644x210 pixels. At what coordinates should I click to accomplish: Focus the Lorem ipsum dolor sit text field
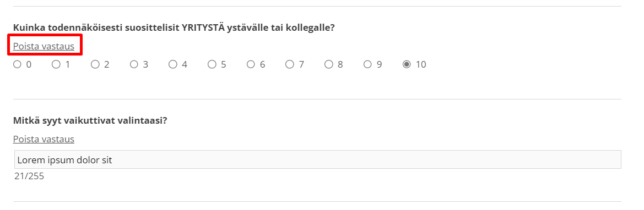317,159
